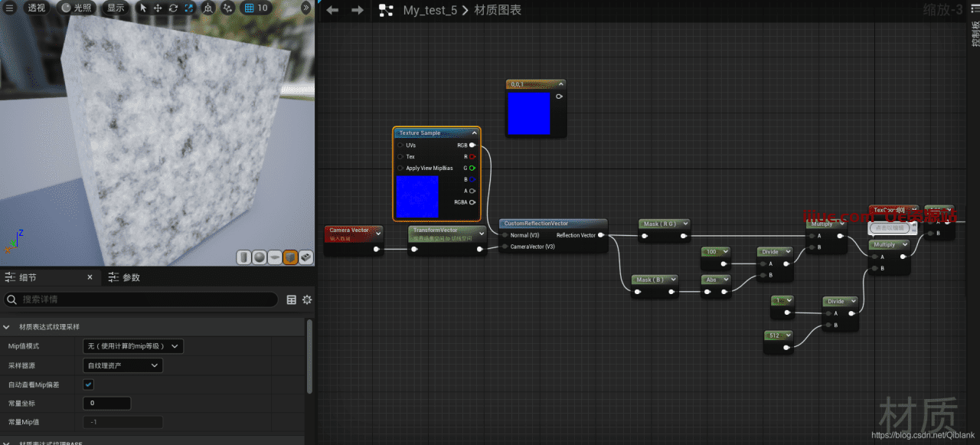Switch preview mesh to cylinder

[243, 257]
